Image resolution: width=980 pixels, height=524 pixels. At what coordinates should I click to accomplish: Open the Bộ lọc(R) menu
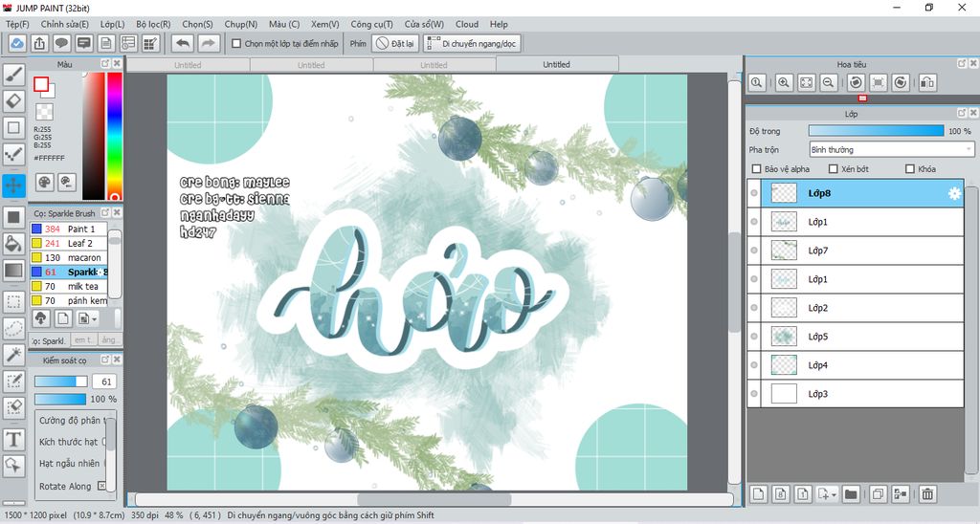(x=154, y=24)
